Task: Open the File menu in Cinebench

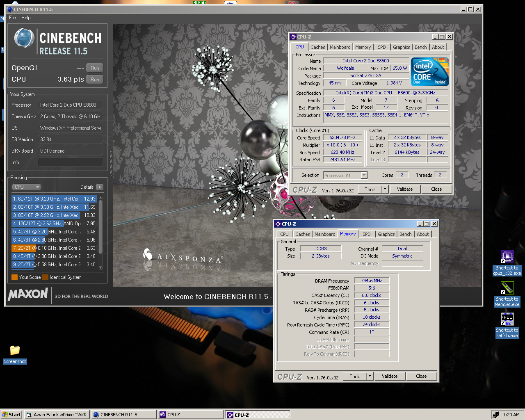Action: (13, 18)
